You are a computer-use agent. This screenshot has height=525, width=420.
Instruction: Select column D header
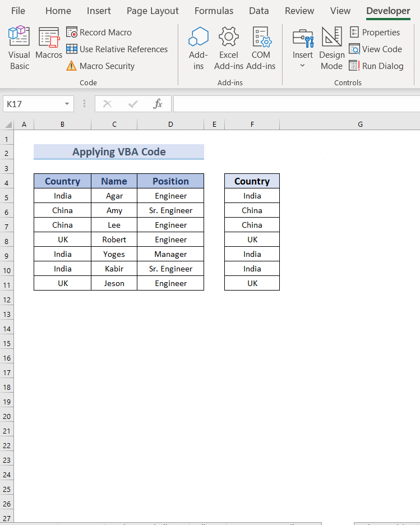tap(170, 124)
